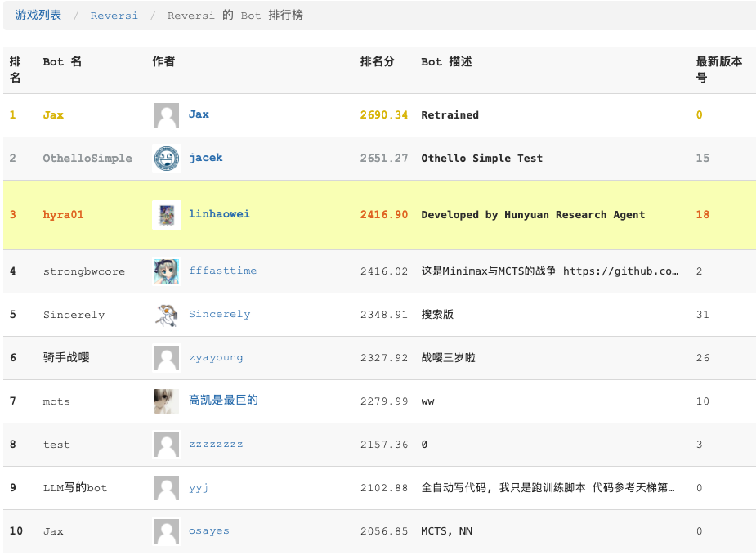Open jacek's smiley avatar
756x555 pixels.
tap(167, 158)
